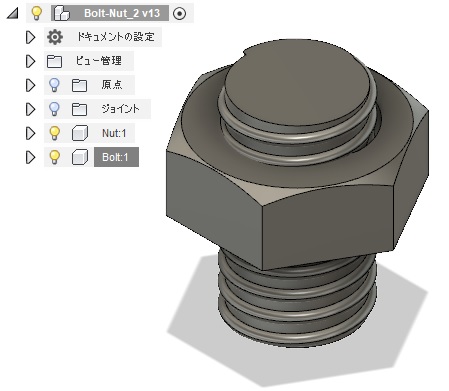Collapse the Bolt-Nut_2 root tree node
The image size is (449, 391).
point(13,14)
